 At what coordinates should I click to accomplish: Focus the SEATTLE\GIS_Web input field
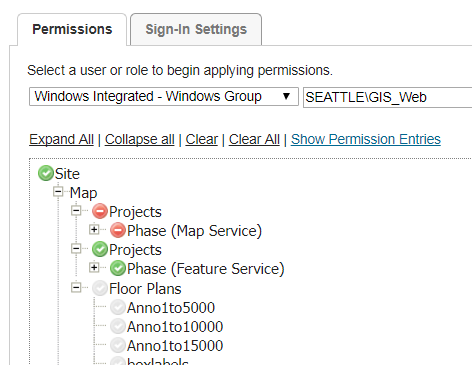click(x=387, y=97)
